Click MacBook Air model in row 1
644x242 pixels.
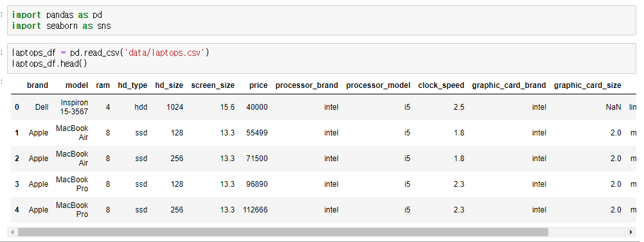72,133
